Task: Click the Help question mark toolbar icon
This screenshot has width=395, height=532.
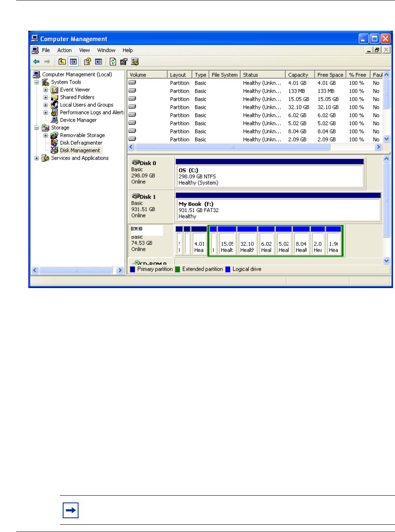Action: (87, 61)
